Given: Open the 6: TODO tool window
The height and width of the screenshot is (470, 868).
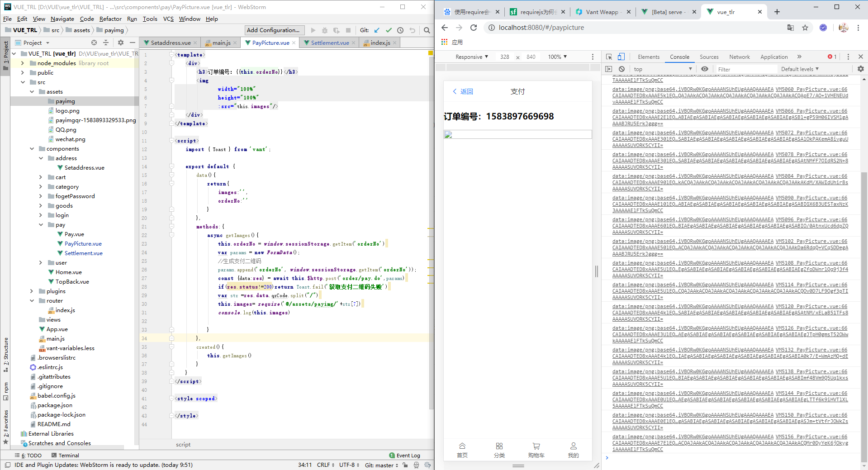Looking at the screenshot, I should click(x=28, y=456).
